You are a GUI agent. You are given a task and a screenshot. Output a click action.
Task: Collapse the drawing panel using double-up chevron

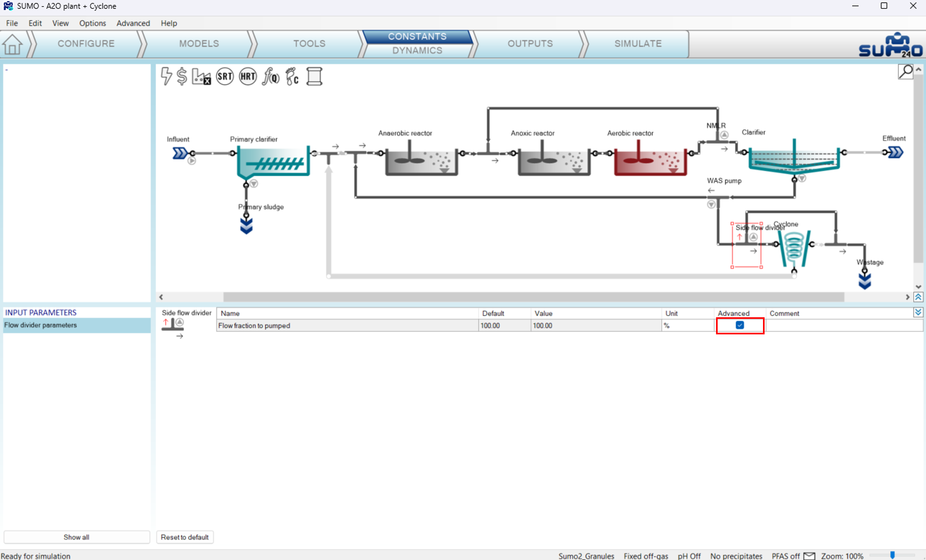click(918, 297)
